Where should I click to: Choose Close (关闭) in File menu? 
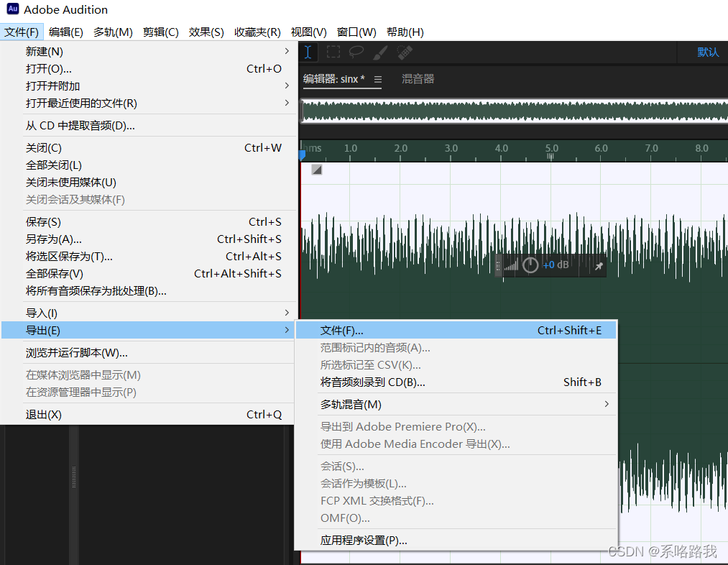coord(149,147)
